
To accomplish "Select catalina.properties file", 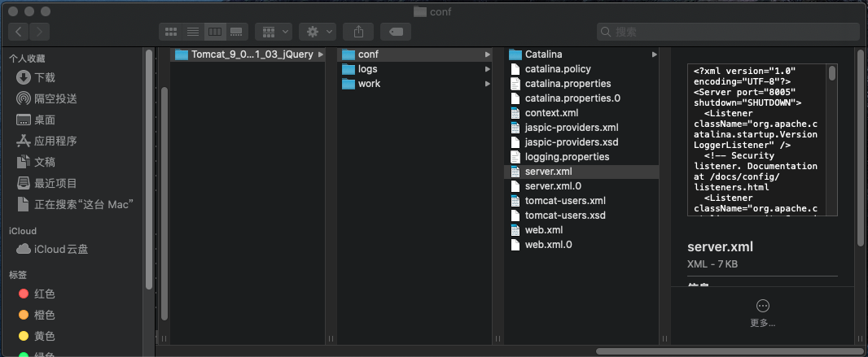I will point(581,84).
